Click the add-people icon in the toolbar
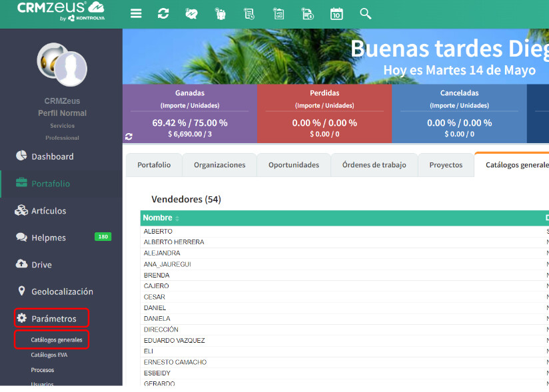The width and height of the screenshot is (549, 392). tap(221, 13)
